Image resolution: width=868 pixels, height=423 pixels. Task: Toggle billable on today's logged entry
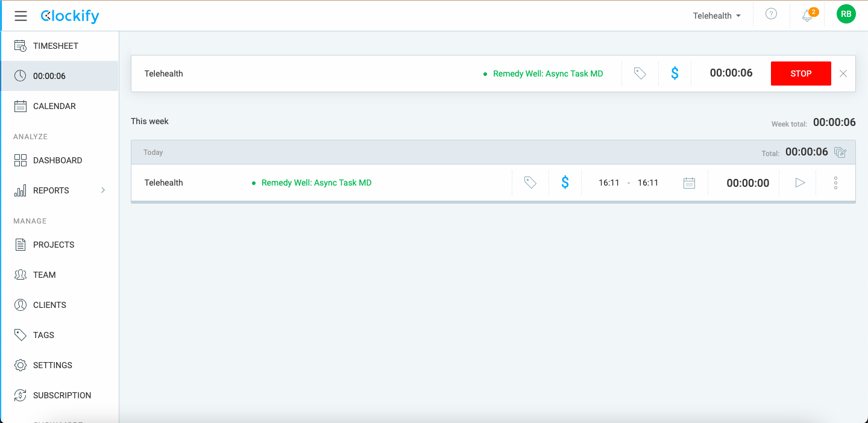(565, 183)
